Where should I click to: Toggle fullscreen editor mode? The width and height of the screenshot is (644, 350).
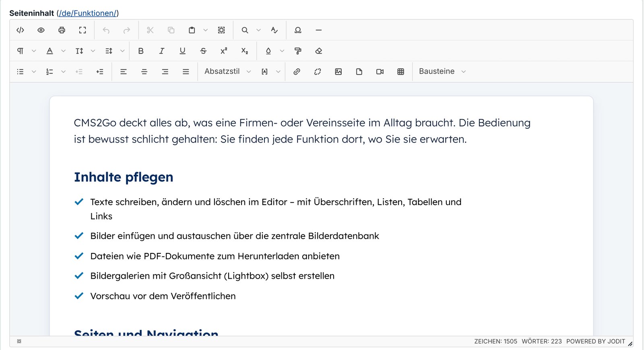pos(83,30)
